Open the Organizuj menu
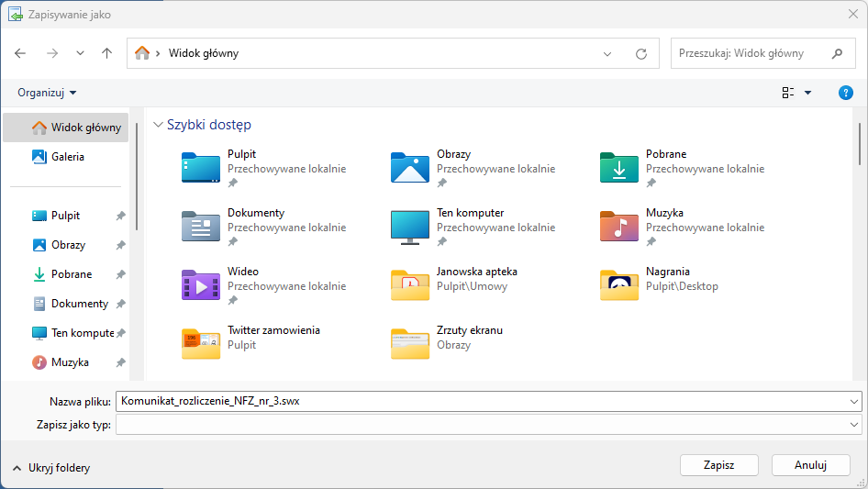 (x=47, y=93)
